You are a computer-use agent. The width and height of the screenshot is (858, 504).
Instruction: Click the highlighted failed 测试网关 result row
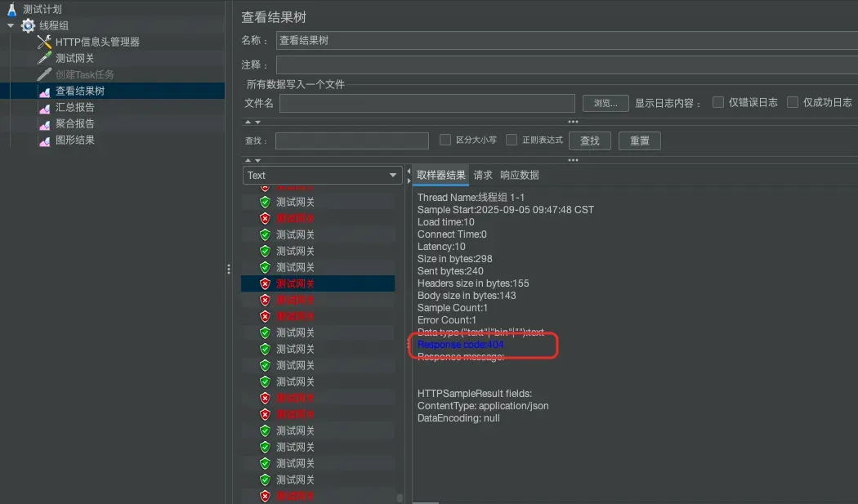tap(318, 283)
